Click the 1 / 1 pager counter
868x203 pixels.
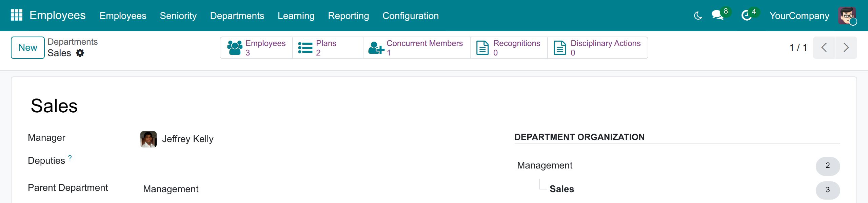798,47
